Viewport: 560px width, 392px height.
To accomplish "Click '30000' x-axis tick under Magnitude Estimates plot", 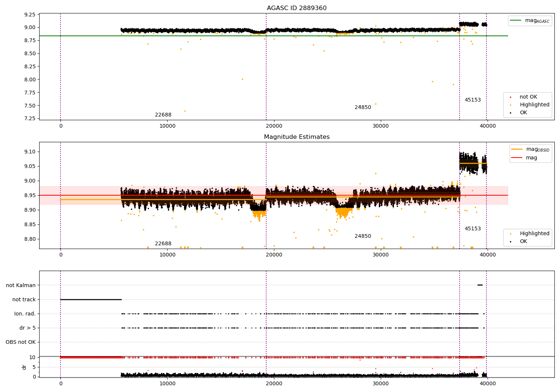I will click(x=381, y=255).
